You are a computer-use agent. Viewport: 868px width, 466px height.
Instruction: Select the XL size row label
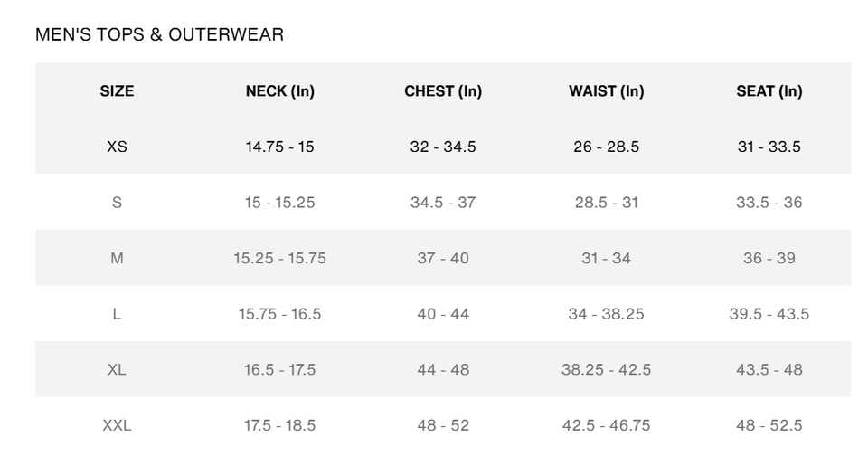(x=117, y=370)
